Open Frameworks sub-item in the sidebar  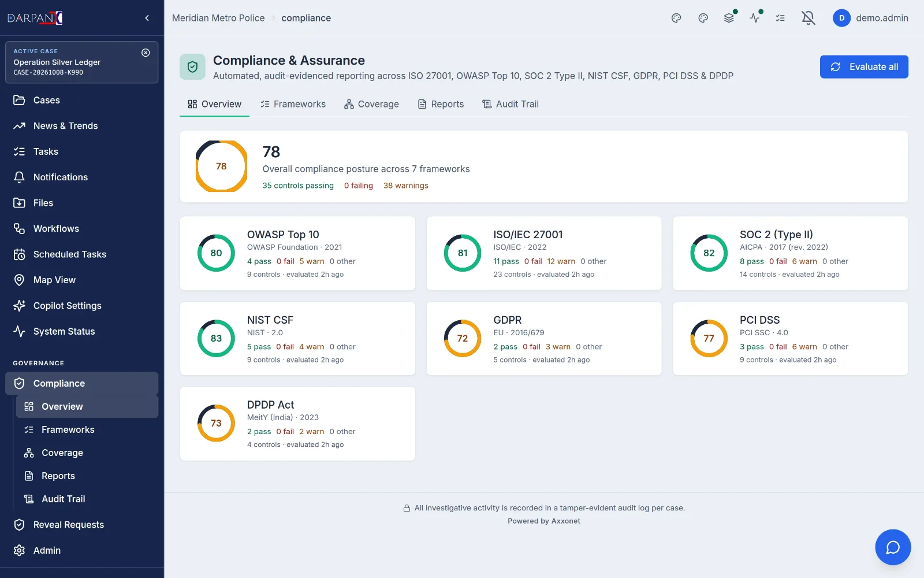(x=87, y=429)
